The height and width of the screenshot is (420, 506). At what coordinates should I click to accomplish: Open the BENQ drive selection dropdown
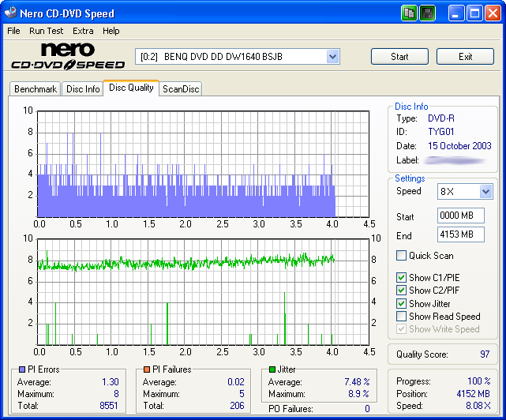[x=332, y=57]
